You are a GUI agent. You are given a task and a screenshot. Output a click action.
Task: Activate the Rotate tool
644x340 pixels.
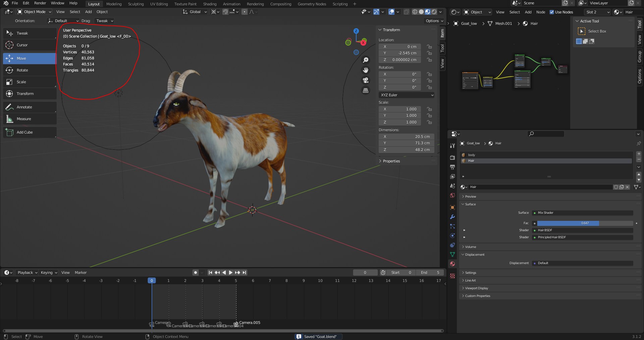(30, 70)
